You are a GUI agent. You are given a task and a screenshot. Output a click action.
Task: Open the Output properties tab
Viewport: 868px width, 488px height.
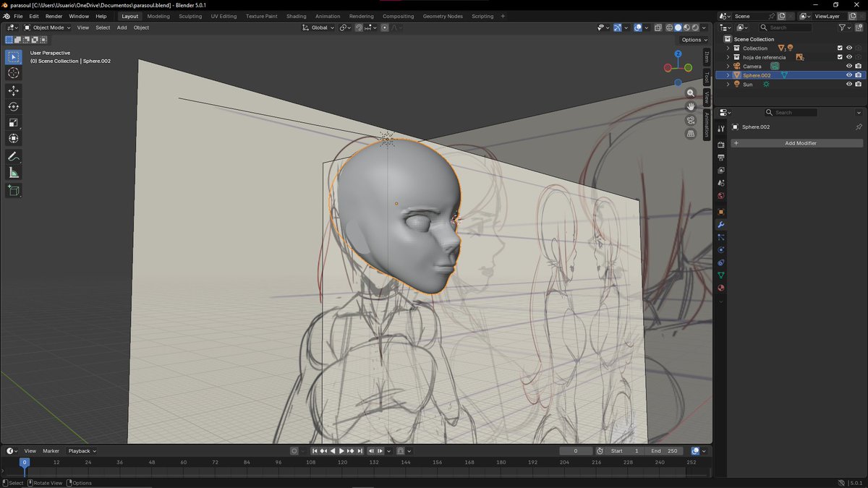[x=721, y=158]
